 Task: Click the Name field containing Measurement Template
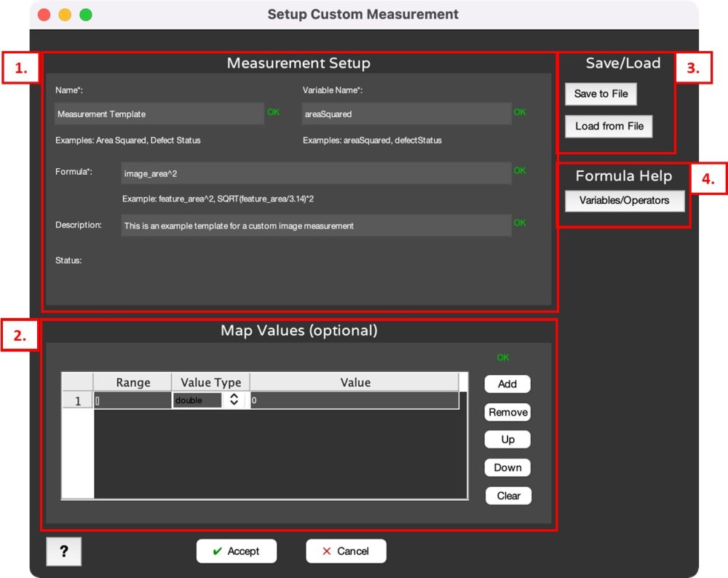point(159,114)
